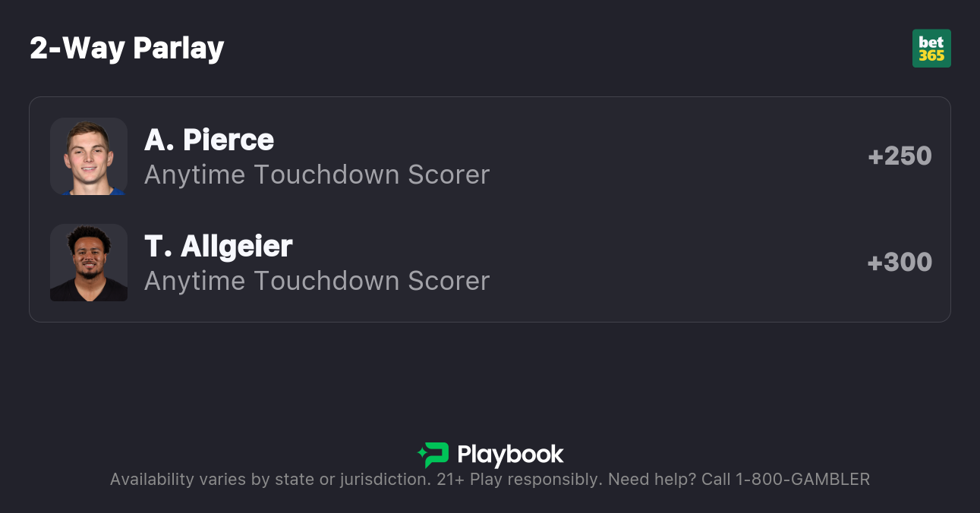The image size is (980, 513).
Task: Click Anytime Touchdown Scorer under A. Pierce
Action: 317,175
